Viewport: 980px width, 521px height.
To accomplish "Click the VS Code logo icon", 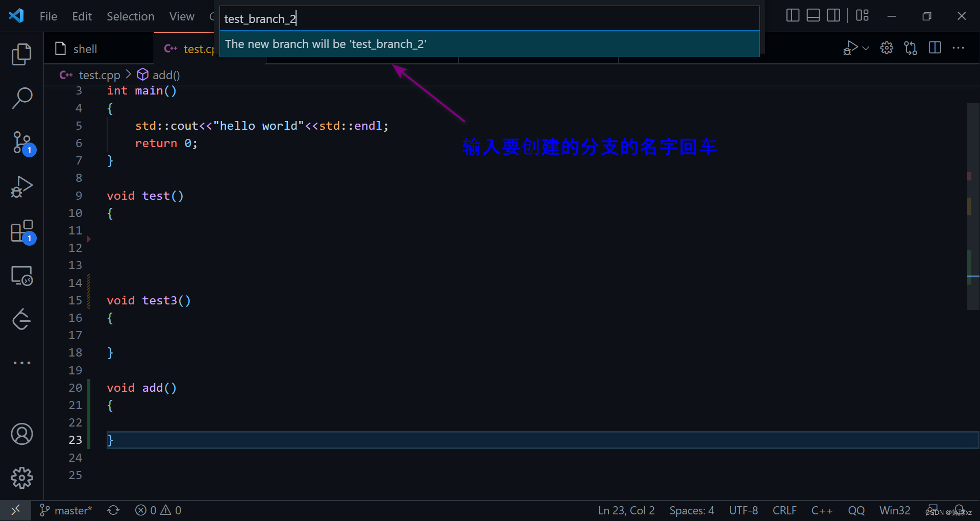I will point(16,16).
